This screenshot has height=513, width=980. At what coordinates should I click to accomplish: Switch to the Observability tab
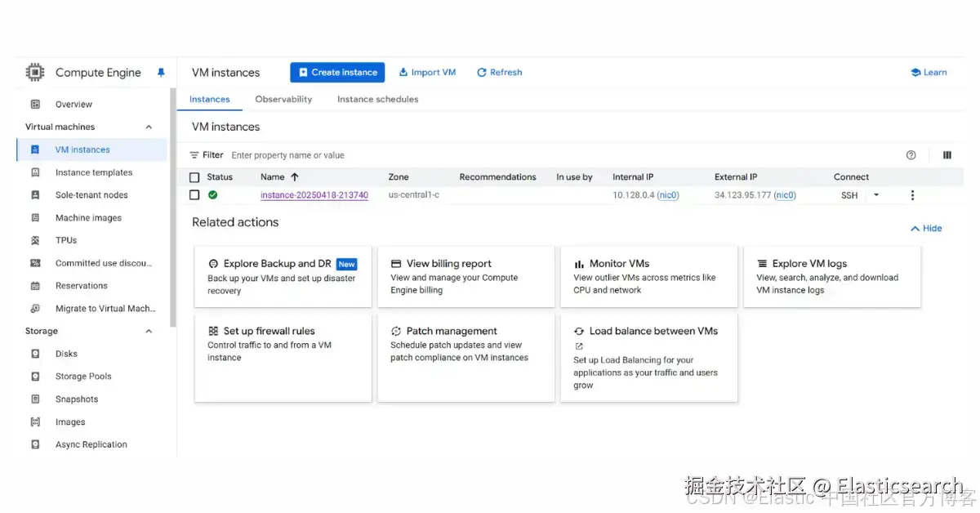(x=283, y=100)
